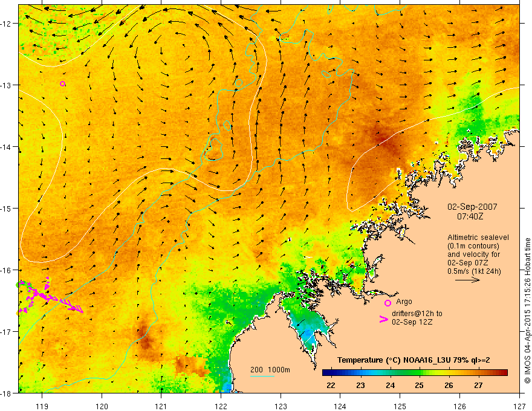
Task: Click the -13 latitude axis label
Action: (x=6, y=85)
